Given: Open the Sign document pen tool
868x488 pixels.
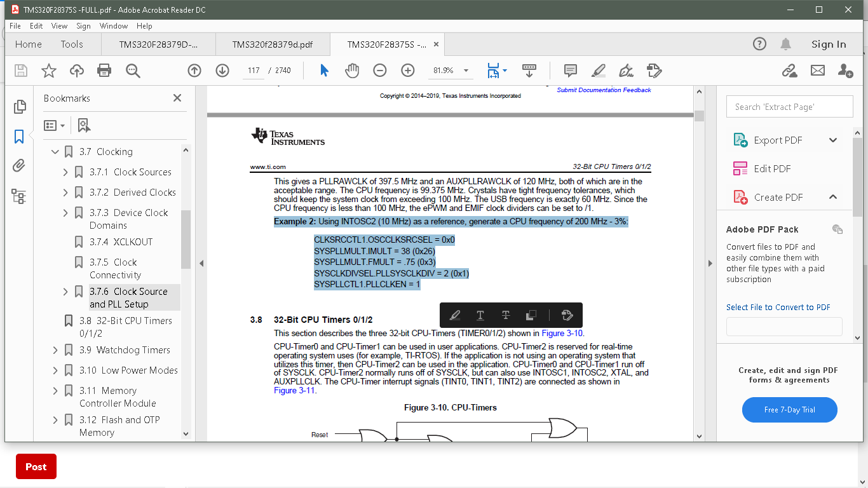Looking at the screenshot, I should tap(626, 71).
